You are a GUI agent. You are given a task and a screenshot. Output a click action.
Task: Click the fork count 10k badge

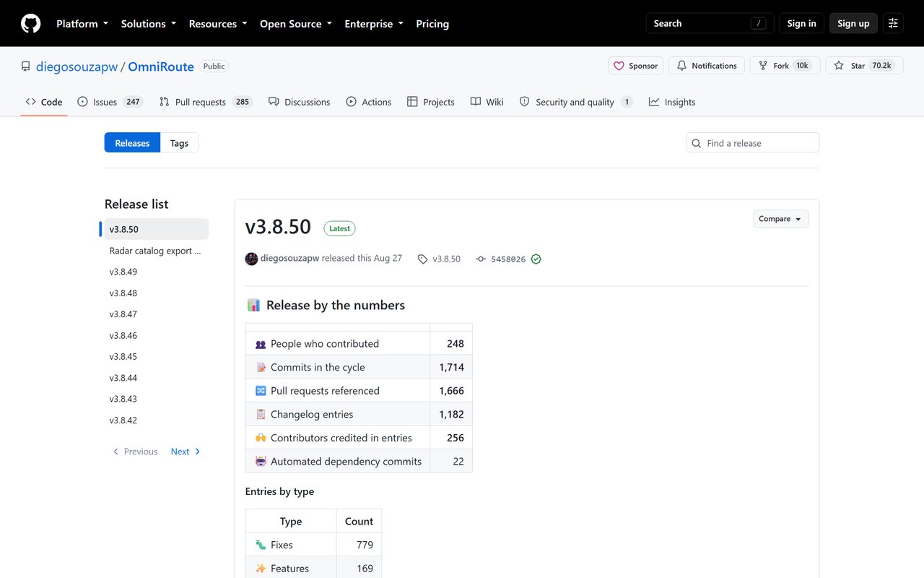click(803, 66)
